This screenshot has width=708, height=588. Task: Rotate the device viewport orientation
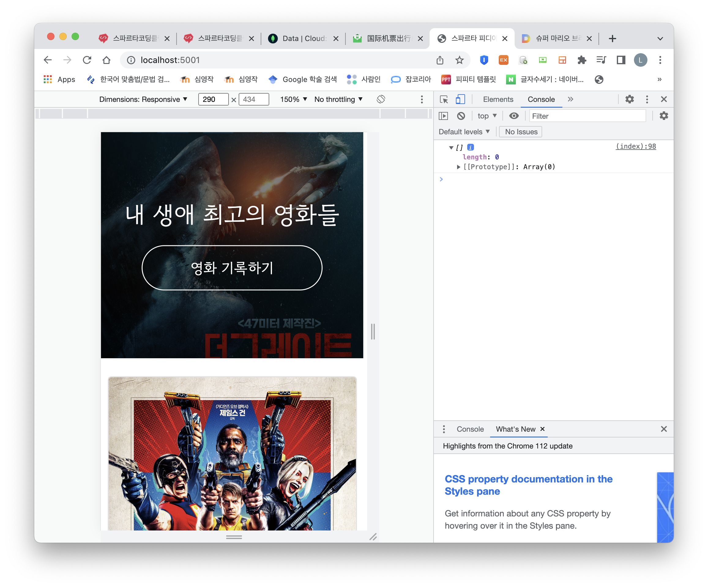tap(381, 99)
